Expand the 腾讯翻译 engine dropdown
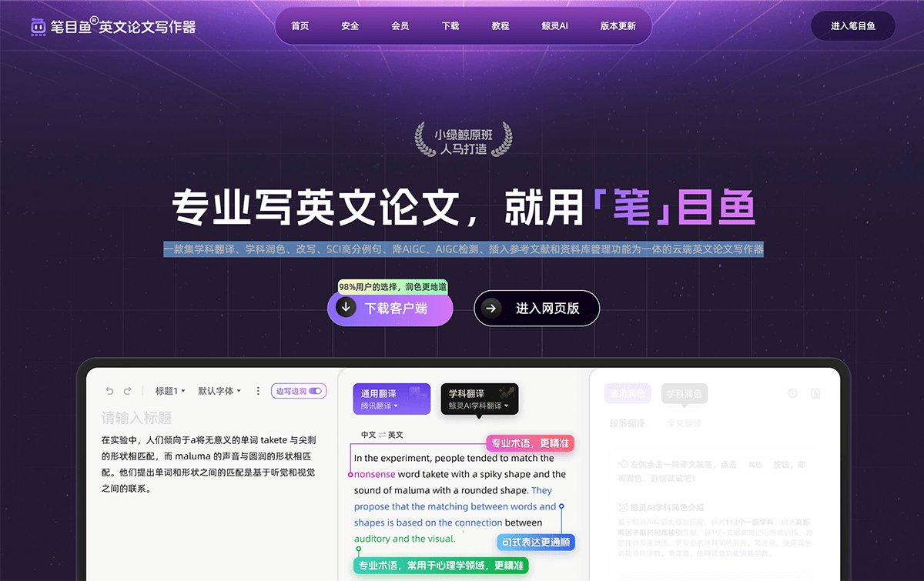 click(x=378, y=406)
